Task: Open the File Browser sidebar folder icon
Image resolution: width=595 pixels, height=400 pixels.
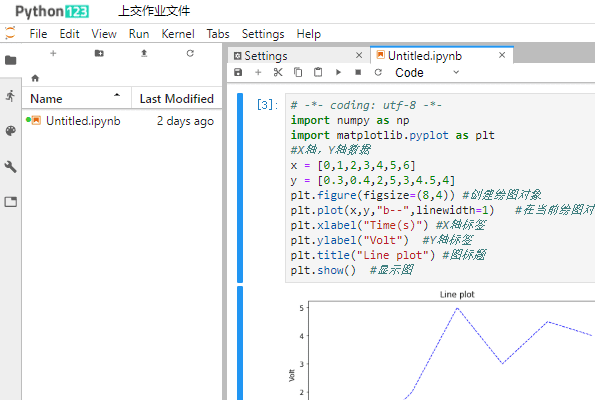Action: (x=11, y=60)
